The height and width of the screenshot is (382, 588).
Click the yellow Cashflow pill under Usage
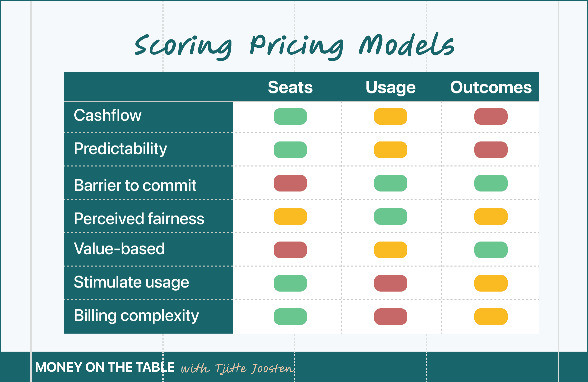coord(391,116)
